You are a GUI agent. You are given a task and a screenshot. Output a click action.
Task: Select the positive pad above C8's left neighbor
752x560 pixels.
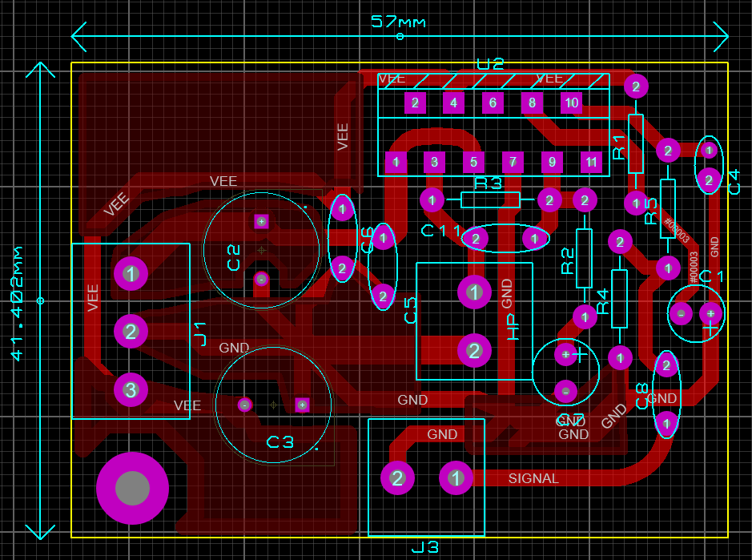[x=566, y=355]
